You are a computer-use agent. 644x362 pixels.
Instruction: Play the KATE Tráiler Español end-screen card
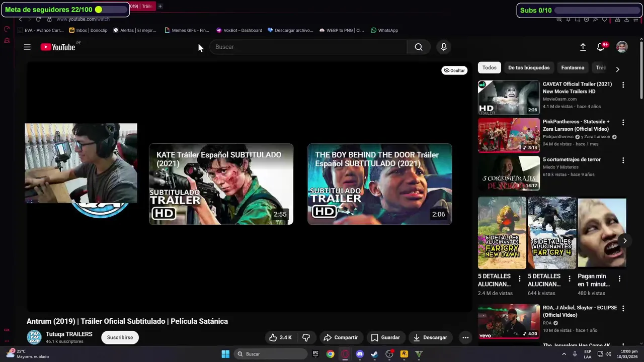point(221,184)
